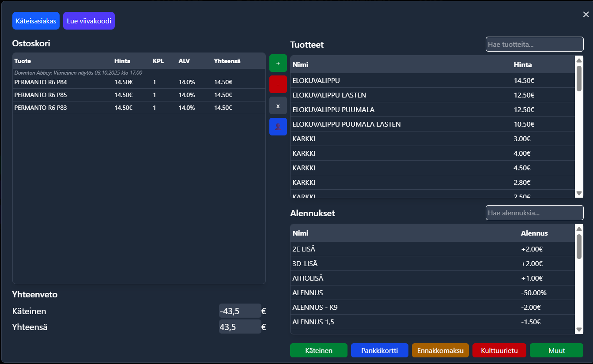Click the Käteisasiakas button

36,21
